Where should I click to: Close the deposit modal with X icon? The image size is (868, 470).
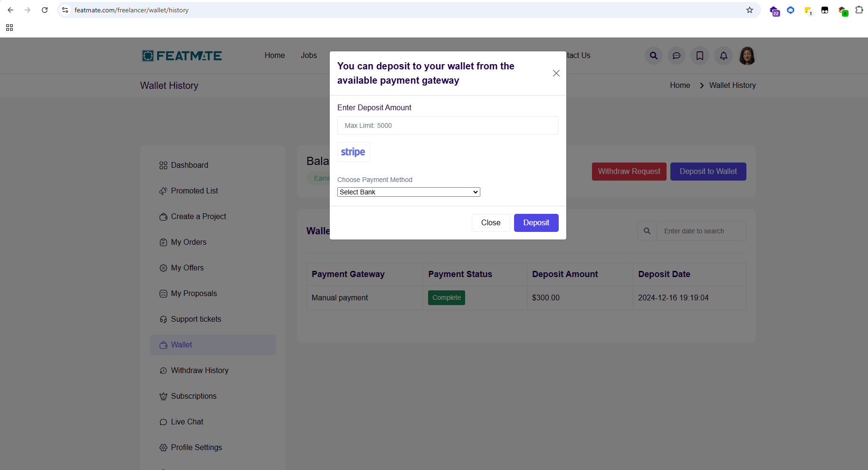(556, 73)
